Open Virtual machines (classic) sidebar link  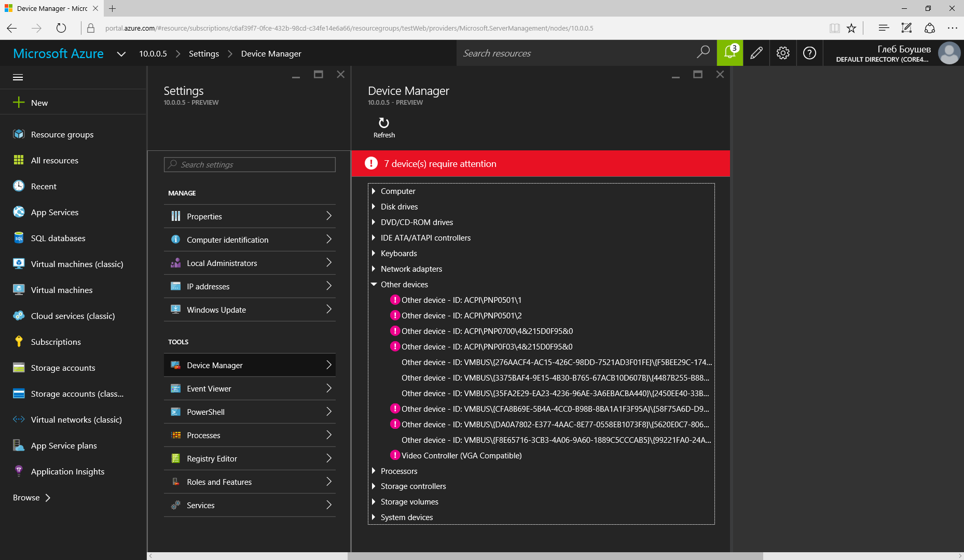coord(77,264)
